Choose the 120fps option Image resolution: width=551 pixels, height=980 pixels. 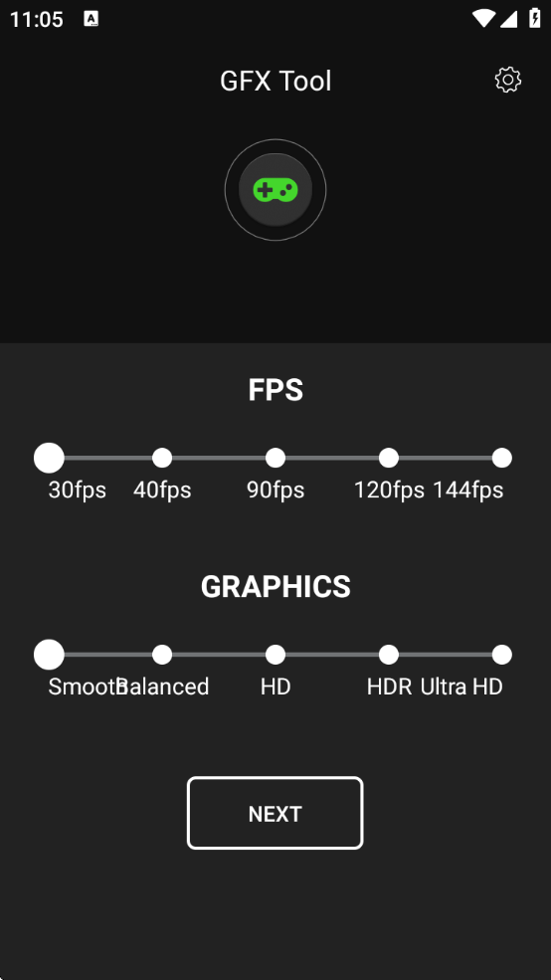(389, 458)
